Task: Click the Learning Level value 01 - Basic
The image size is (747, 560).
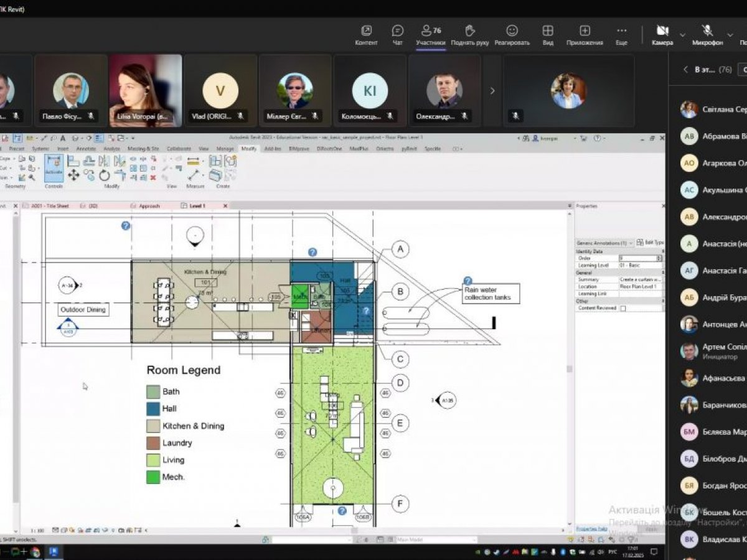Action: (x=641, y=265)
